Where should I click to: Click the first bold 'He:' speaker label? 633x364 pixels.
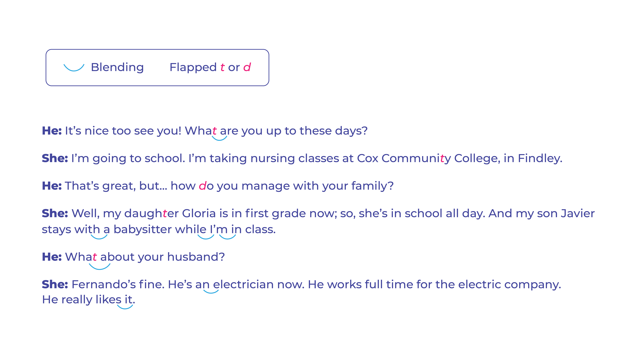(x=52, y=131)
